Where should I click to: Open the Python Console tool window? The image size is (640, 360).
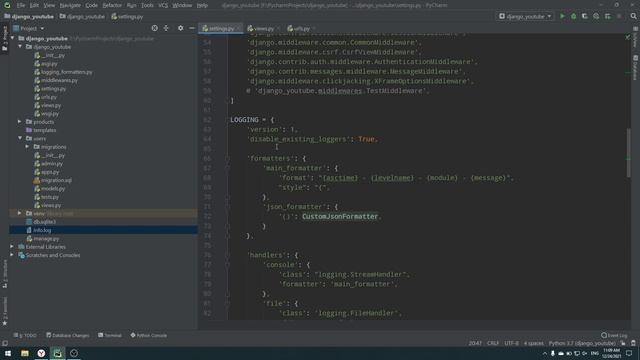point(149,335)
